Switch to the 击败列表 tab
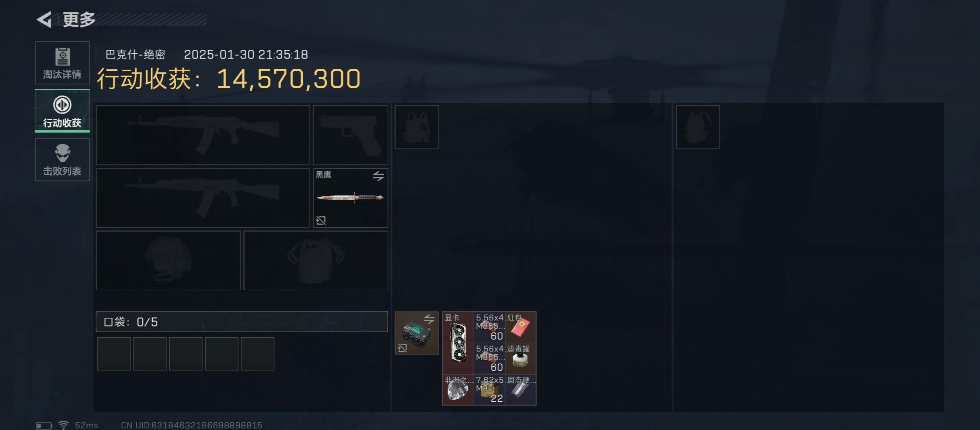This screenshot has height=430, width=980. point(62,160)
